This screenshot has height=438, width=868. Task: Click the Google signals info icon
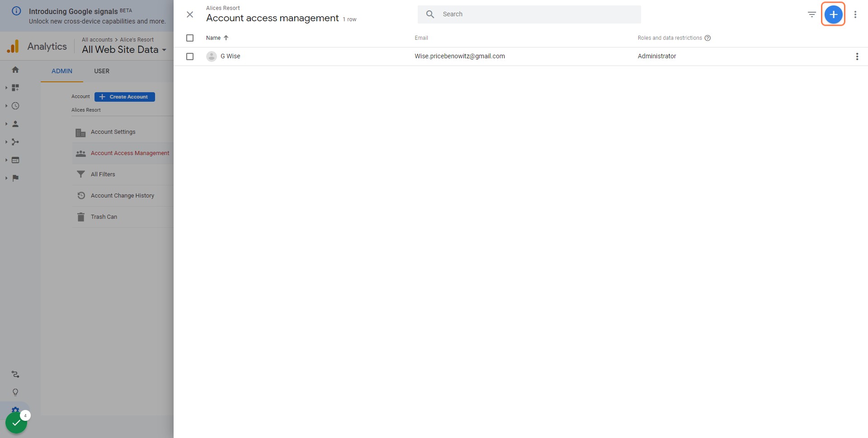pyautogui.click(x=16, y=11)
